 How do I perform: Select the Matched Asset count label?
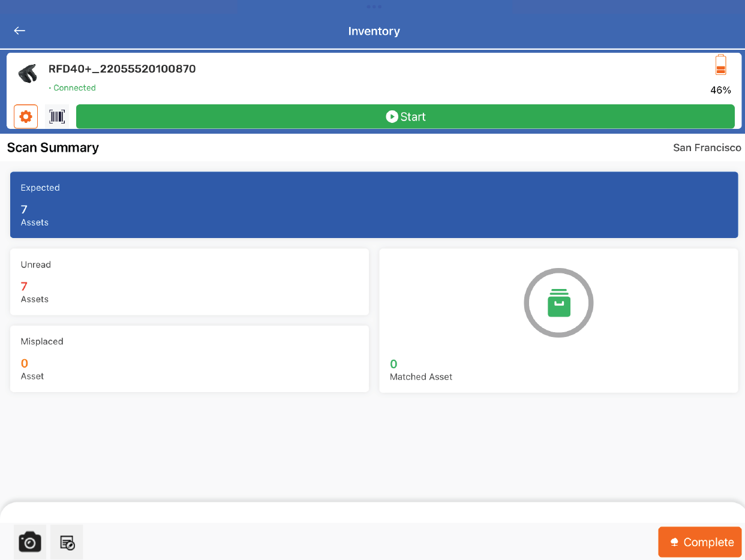tap(421, 377)
